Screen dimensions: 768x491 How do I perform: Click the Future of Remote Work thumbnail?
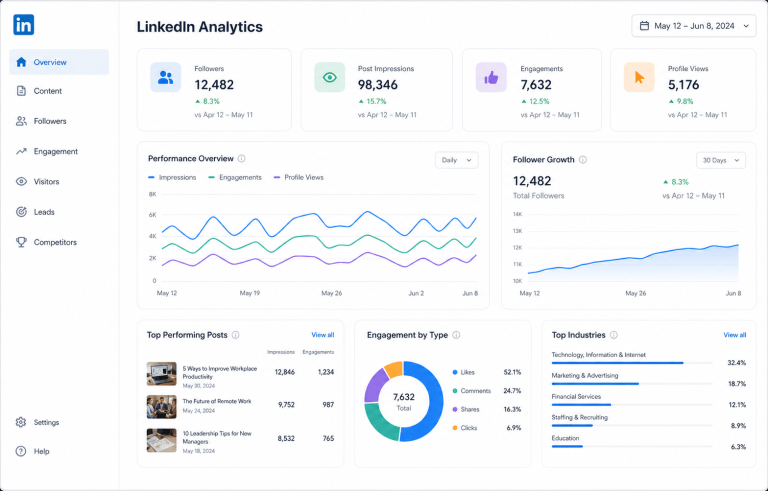pyautogui.click(x=162, y=407)
